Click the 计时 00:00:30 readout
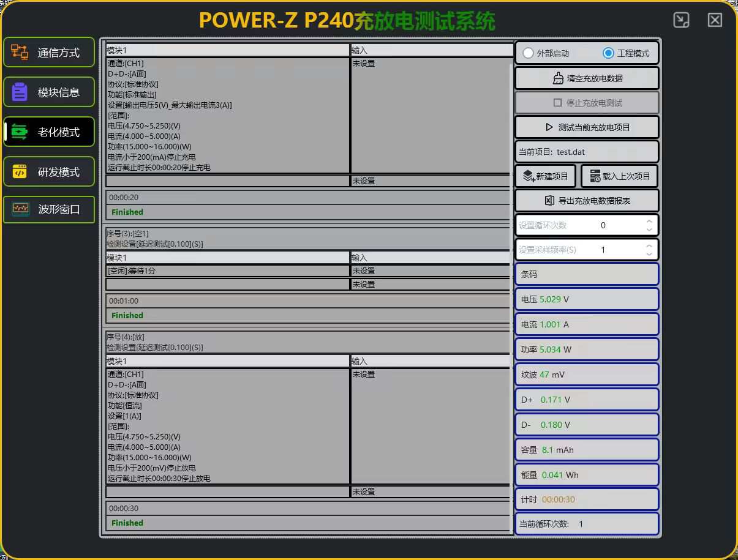 coord(587,499)
